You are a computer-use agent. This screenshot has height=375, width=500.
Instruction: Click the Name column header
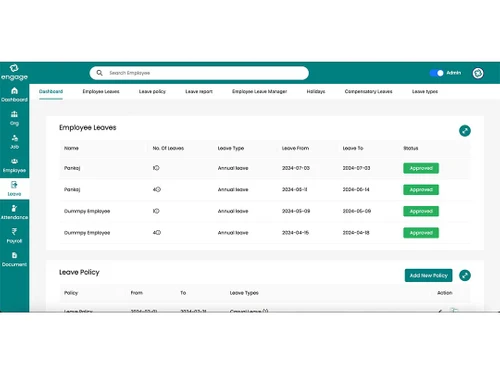(x=71, y=148)
